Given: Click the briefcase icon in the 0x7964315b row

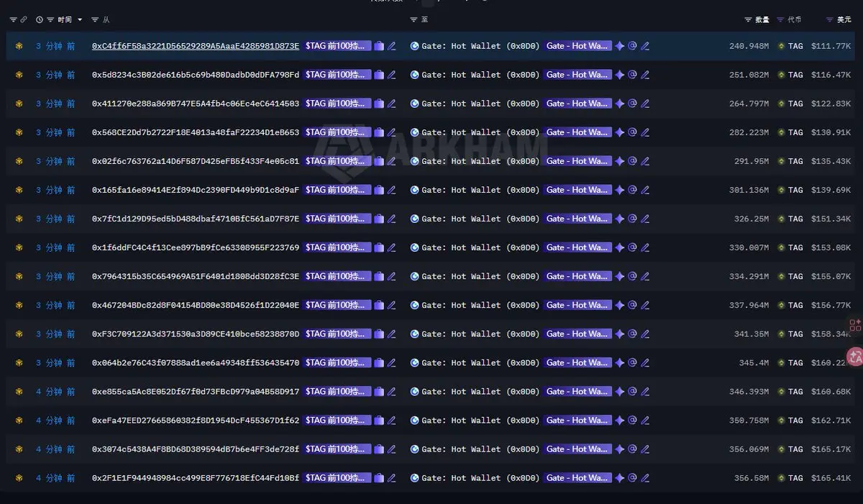Looking at the screenshot, I should tap(379, 276).
